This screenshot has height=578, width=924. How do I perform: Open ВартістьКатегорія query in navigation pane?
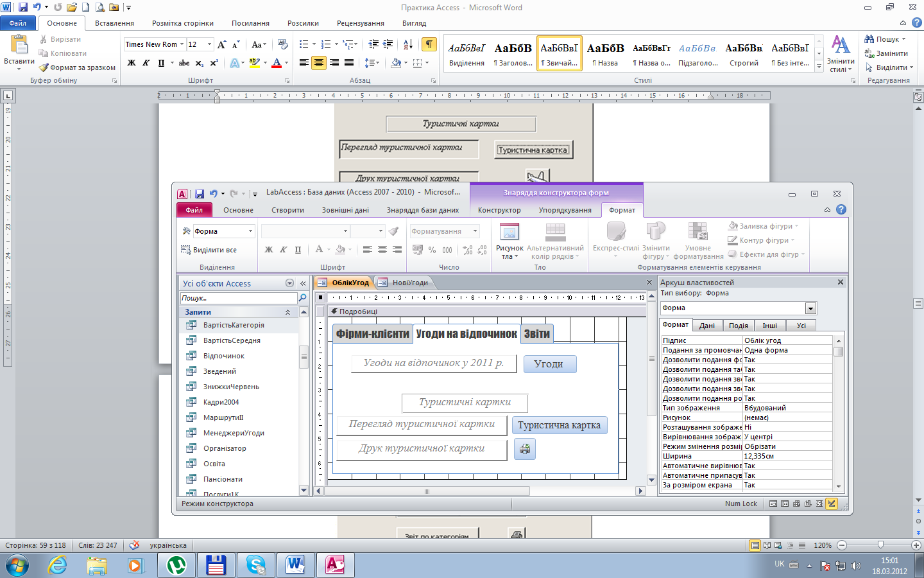click(x=234, y=325)
